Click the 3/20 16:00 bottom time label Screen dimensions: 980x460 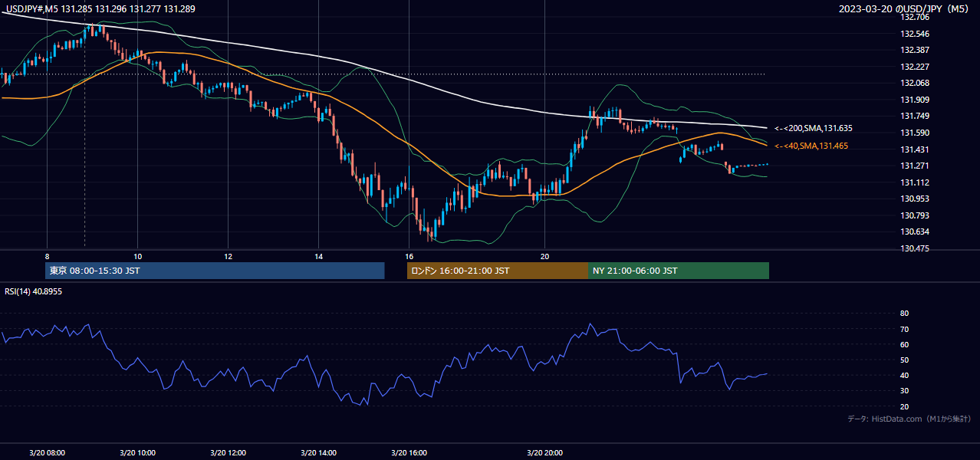tap(409, 452)
